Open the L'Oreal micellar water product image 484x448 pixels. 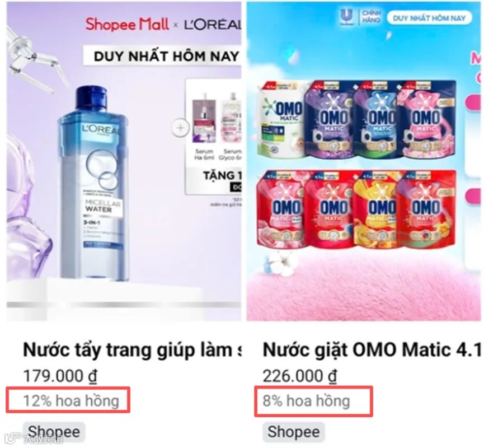tap(124, 161)
